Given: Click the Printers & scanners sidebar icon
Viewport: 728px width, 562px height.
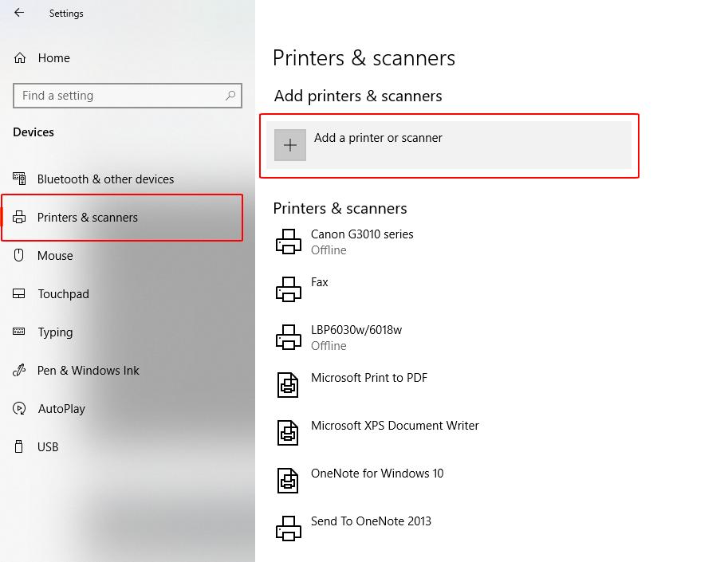Looking at the screenshot, I should tap(19, 217).
